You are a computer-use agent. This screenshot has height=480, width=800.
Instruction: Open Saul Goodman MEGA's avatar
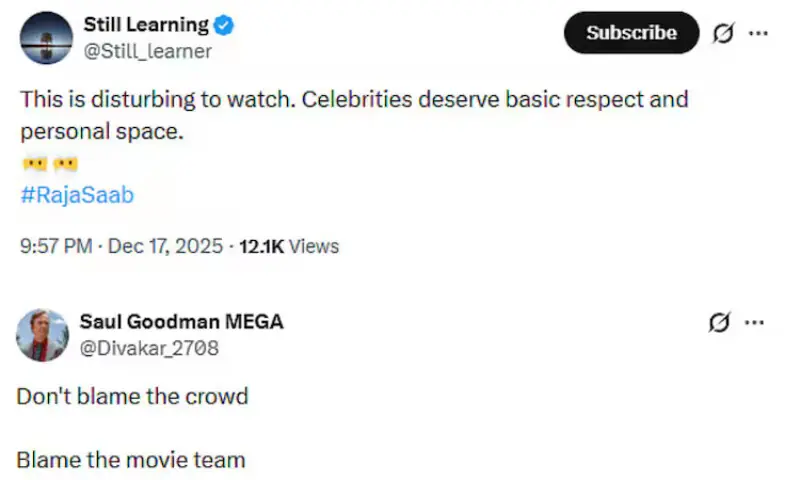coord(43,335)
